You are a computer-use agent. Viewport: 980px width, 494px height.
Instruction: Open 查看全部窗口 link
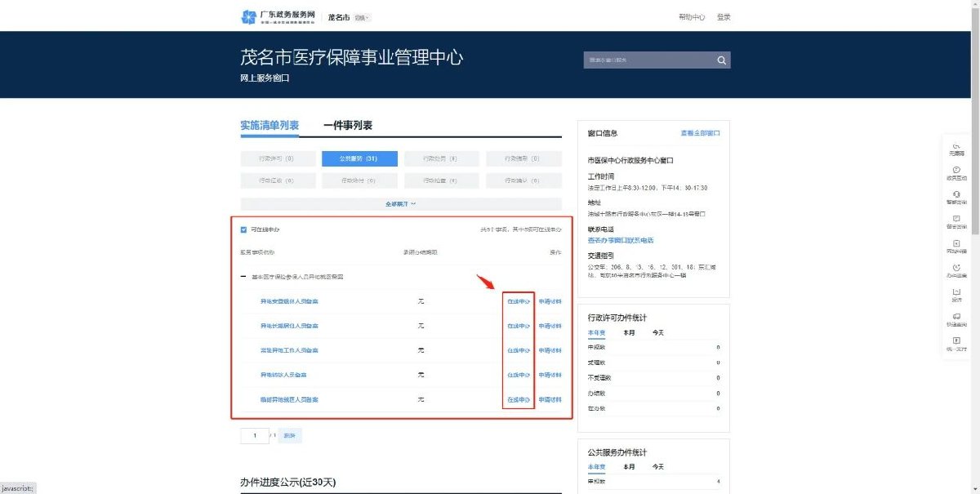(700, 133)
